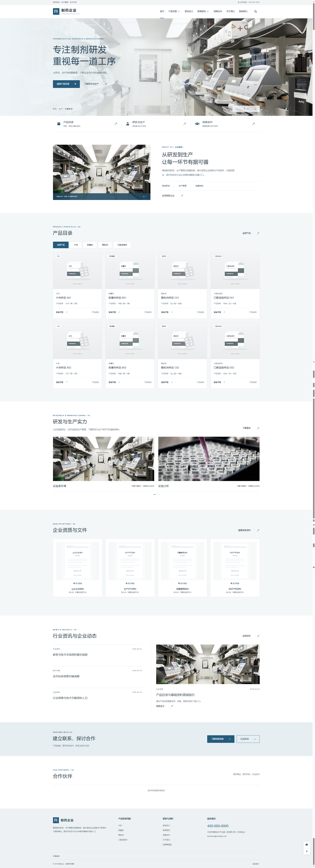The height and width of the screenshot is (868, 315).
Task: Click the 浏览产品目录 hero button
Action: pos(66,84)
